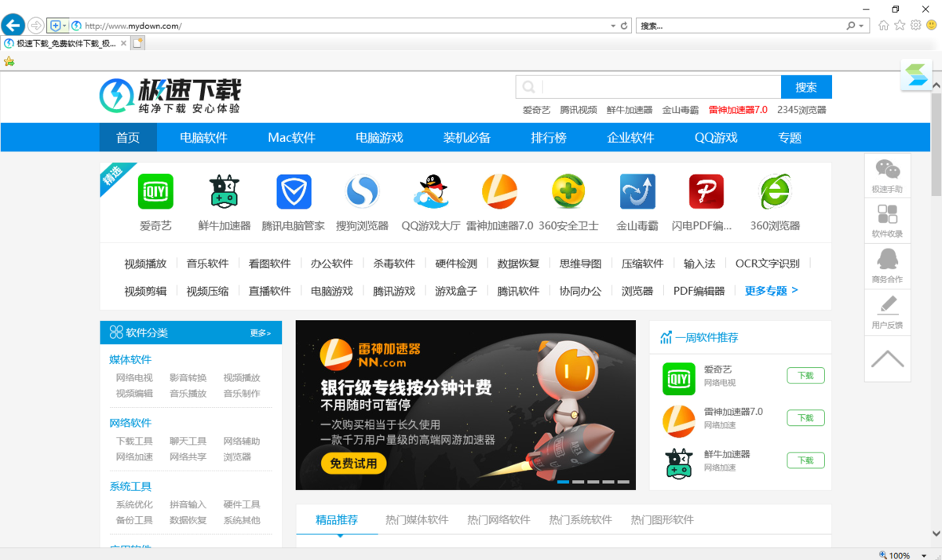
Task: Click the browser Back arrow button
Action: click(13, 25)
